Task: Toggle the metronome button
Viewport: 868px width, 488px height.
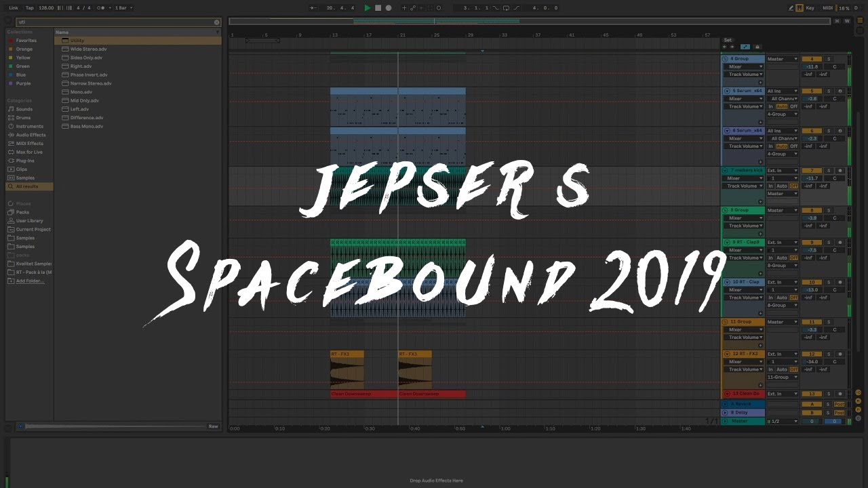Action: (101, 8)
